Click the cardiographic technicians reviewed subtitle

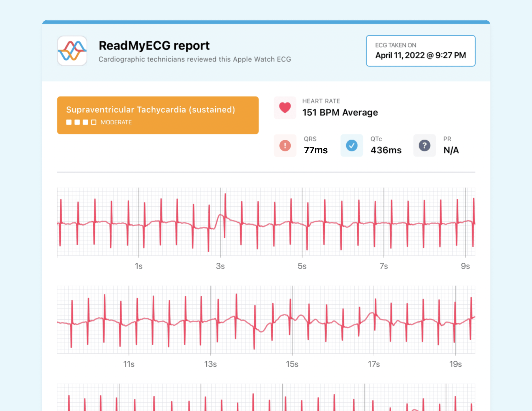click(x=195, y=59)
